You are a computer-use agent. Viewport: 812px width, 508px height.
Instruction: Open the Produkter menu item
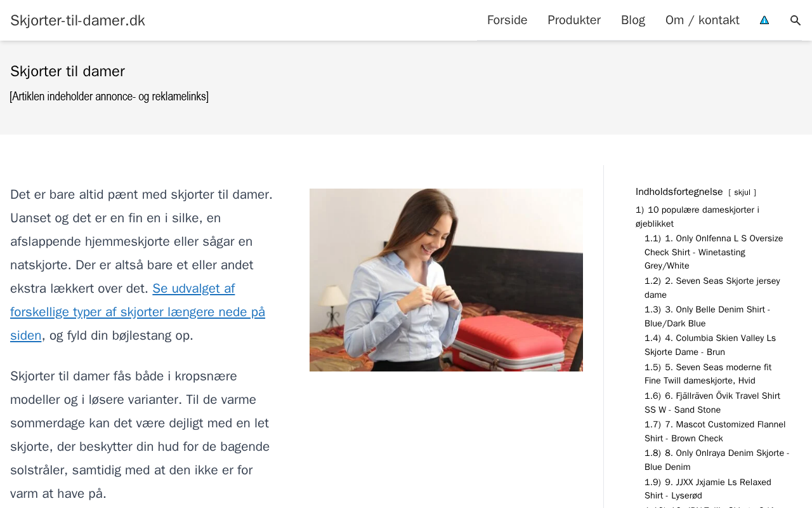(574, 20)
